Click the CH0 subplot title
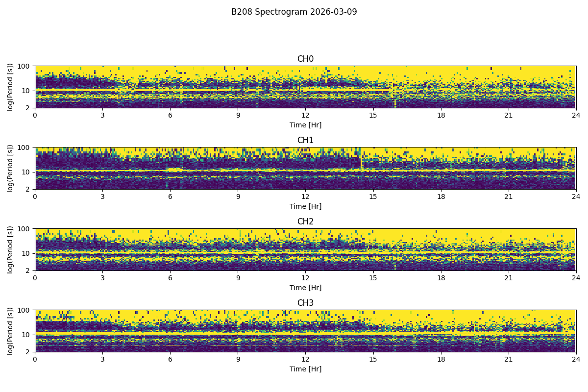Image resolution: width=588 pixels, height=392 pixels. [305, 59]
